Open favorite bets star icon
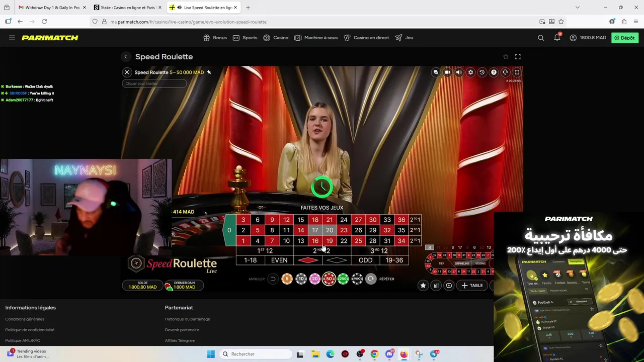Screen dimensions: 644x362 pos(423,286)
